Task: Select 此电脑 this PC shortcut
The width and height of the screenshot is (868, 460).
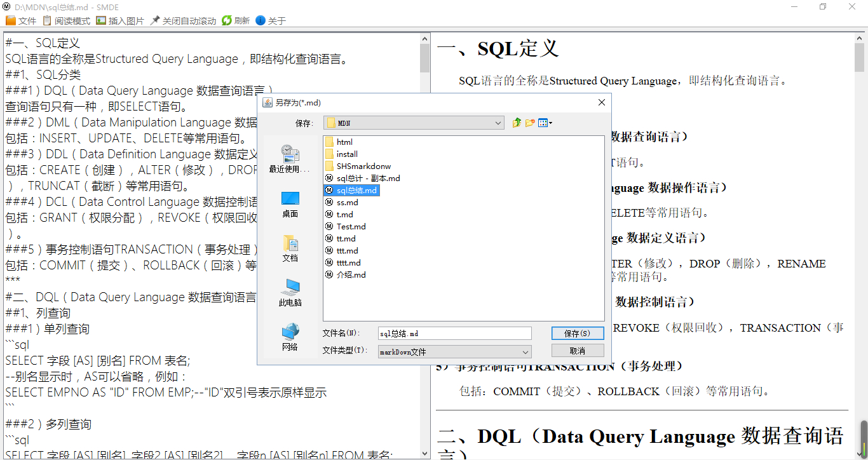Action: click(290, 293)
